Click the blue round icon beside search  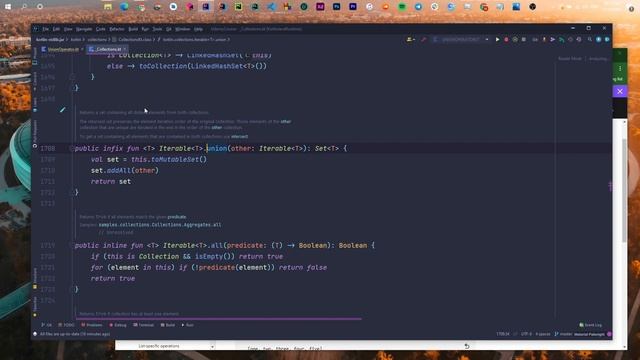click(x=598, y=40)
